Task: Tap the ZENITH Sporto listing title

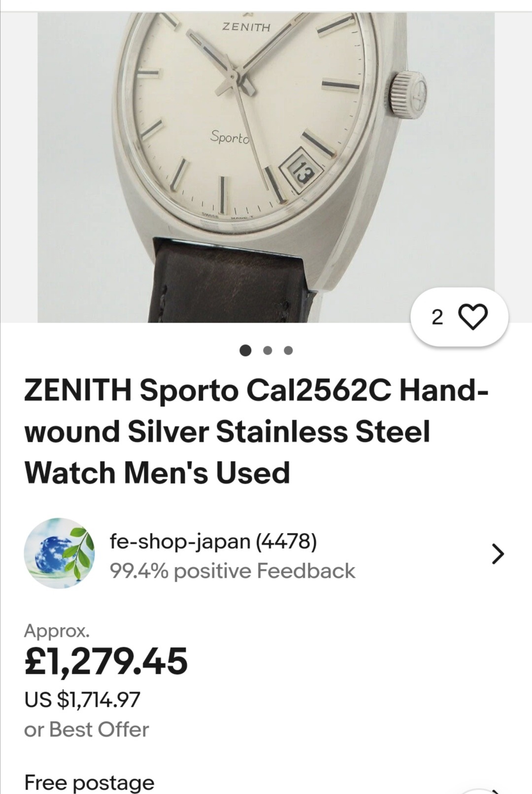Action: [256, 431]
